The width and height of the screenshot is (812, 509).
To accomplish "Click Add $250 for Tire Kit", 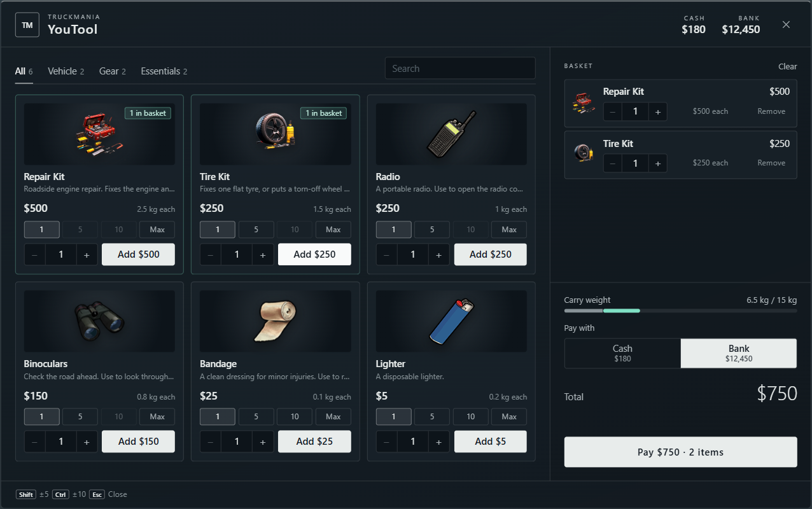I will pos(314,254).
